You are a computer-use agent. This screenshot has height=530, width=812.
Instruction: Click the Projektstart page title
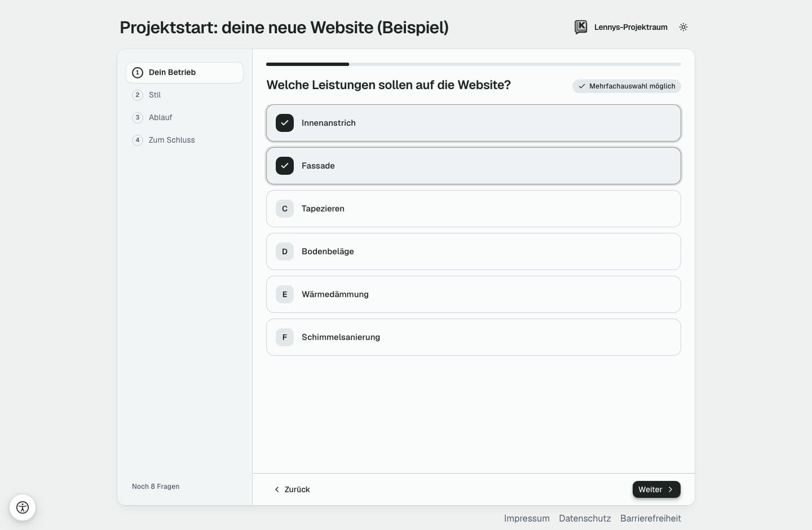(284, 28)
